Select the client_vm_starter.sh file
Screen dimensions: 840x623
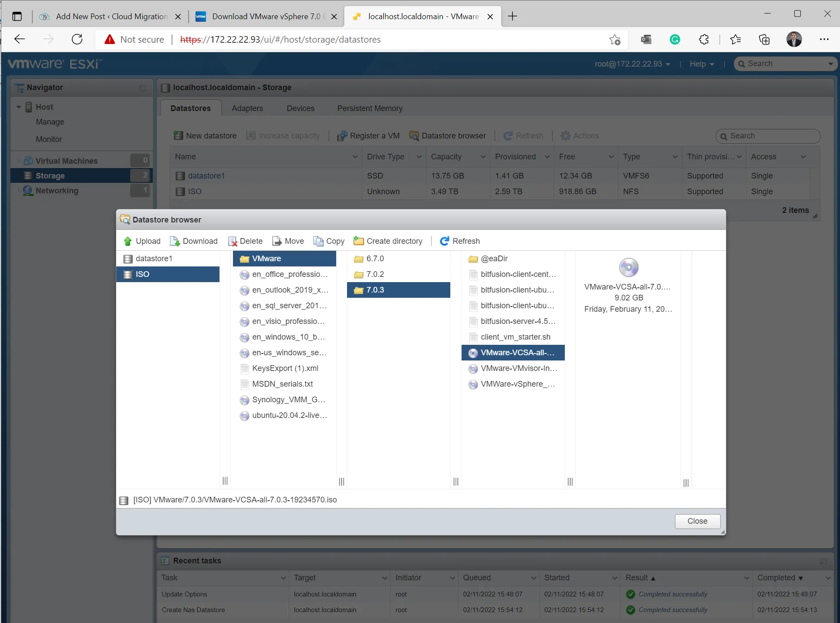513,337
